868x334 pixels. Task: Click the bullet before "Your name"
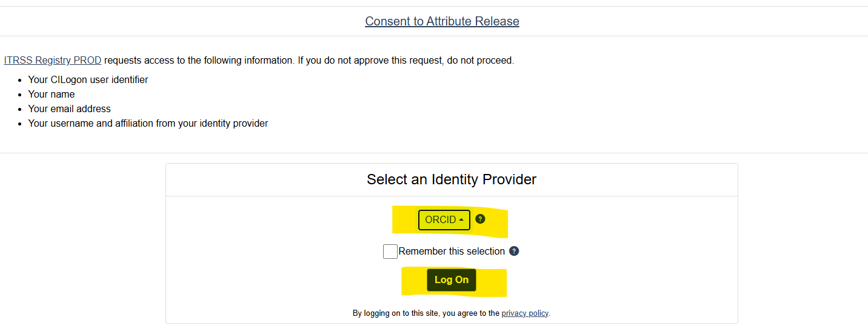21,95
